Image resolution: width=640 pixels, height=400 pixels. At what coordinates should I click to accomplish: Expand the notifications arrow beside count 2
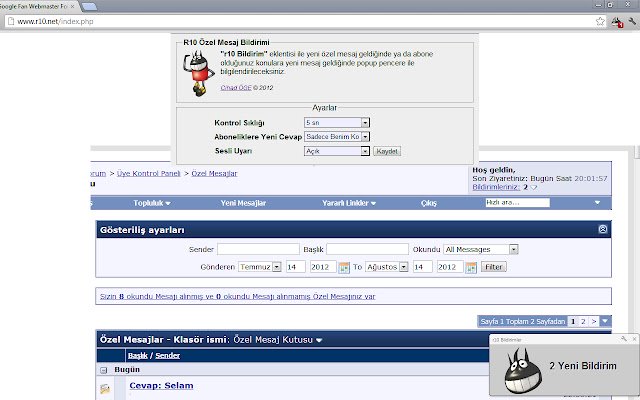click(533, 187)
